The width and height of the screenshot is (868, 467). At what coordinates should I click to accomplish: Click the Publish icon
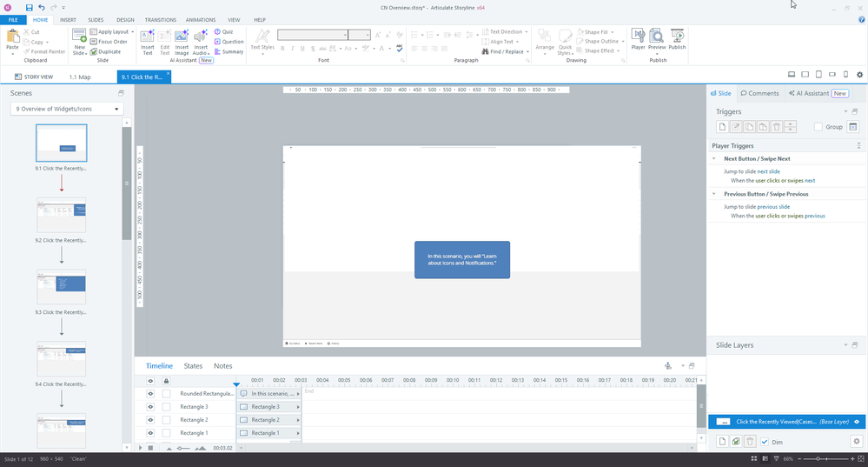pyautogui.click(x=677, y=39)
